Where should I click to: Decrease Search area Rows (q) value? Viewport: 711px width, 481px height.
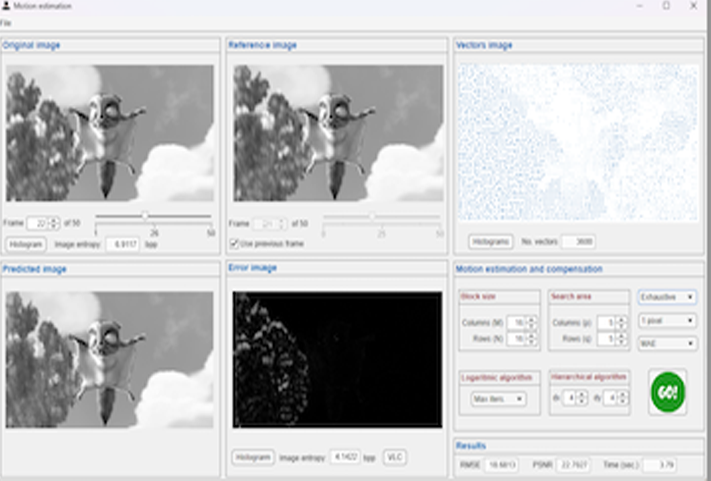pos(622,342)
